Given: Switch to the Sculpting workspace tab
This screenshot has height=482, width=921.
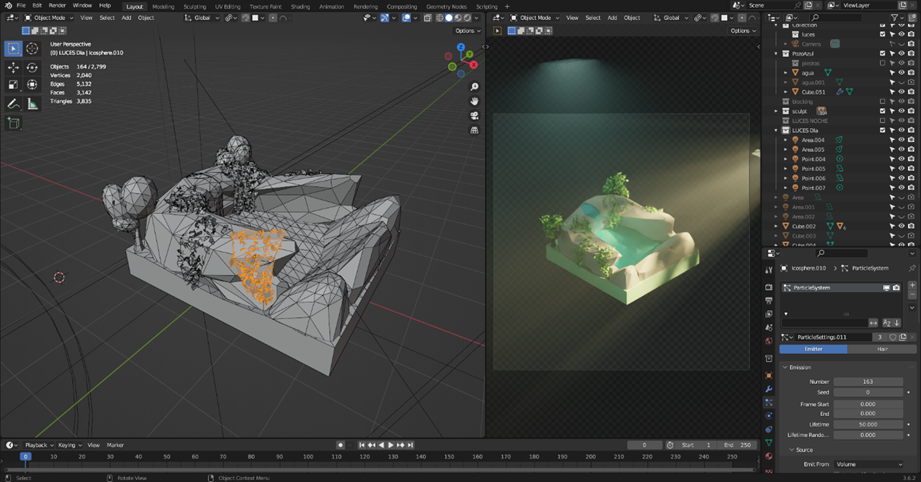Looking at the screenshot, I should [x=194, y=6].
